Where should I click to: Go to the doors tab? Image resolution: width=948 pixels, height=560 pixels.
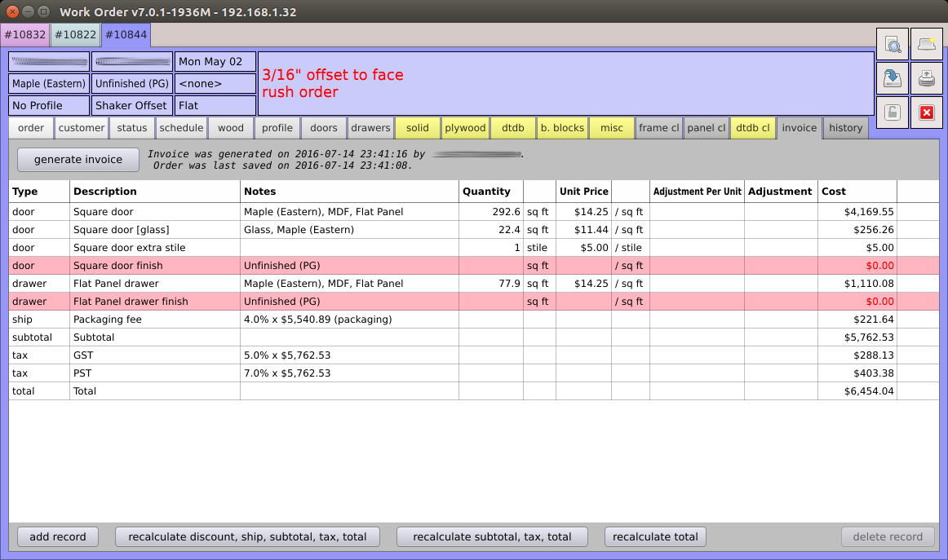click(x=324, y=128)
